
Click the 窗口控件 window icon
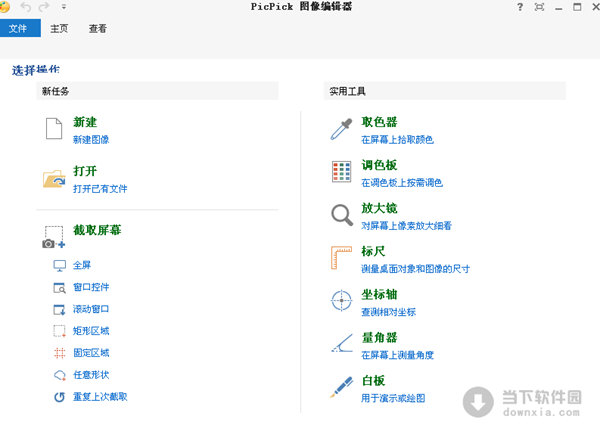pyautogui.click(x=60, y=287)
